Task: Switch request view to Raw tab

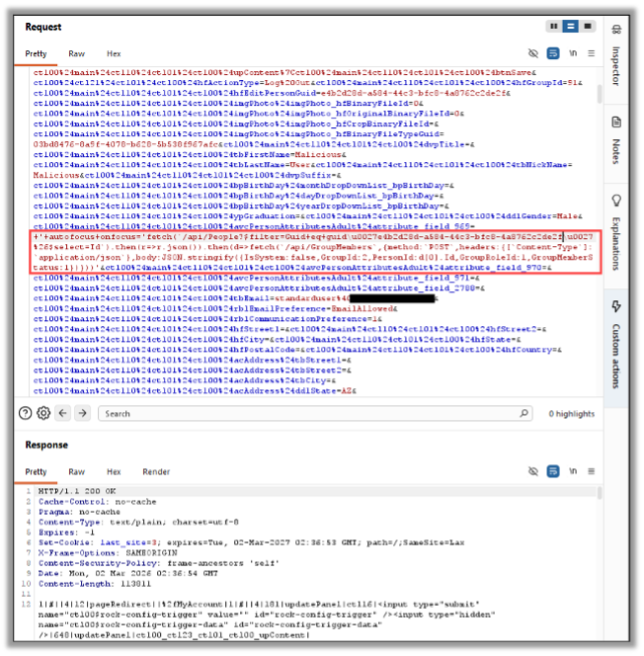Action: click(76, 53)
